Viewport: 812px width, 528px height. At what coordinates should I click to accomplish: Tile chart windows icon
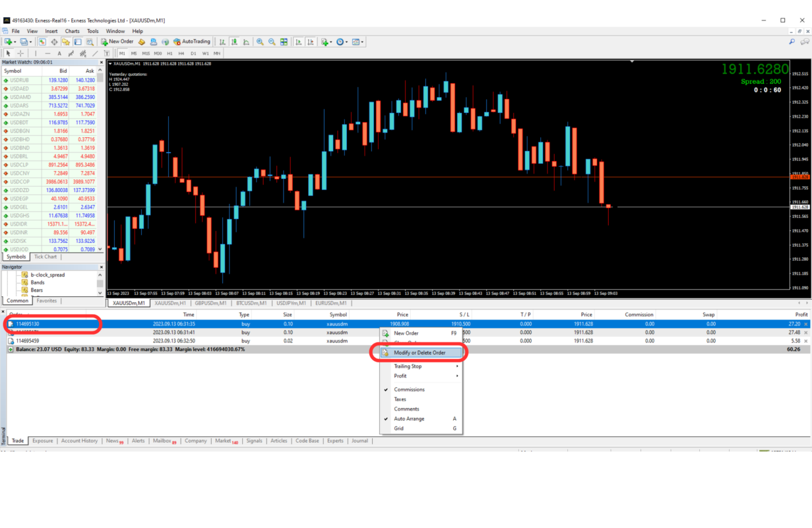pos(284,42)
